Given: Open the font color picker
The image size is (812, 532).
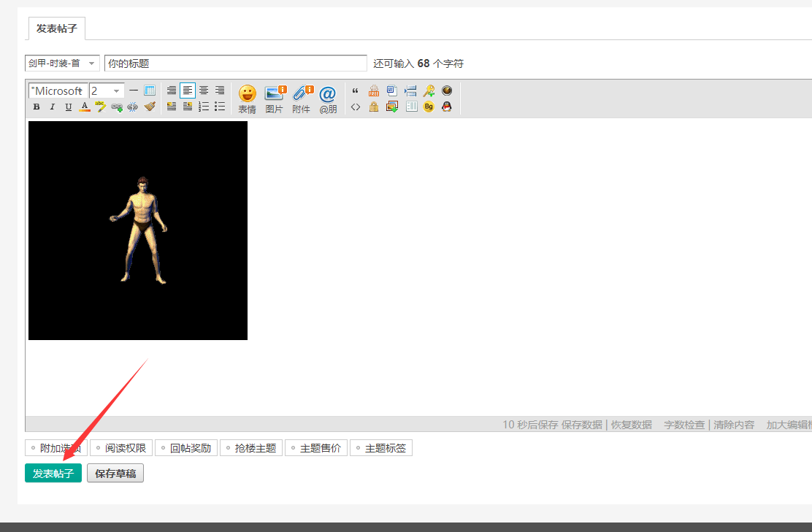Looking at the screenshot, I should point(85,107).
